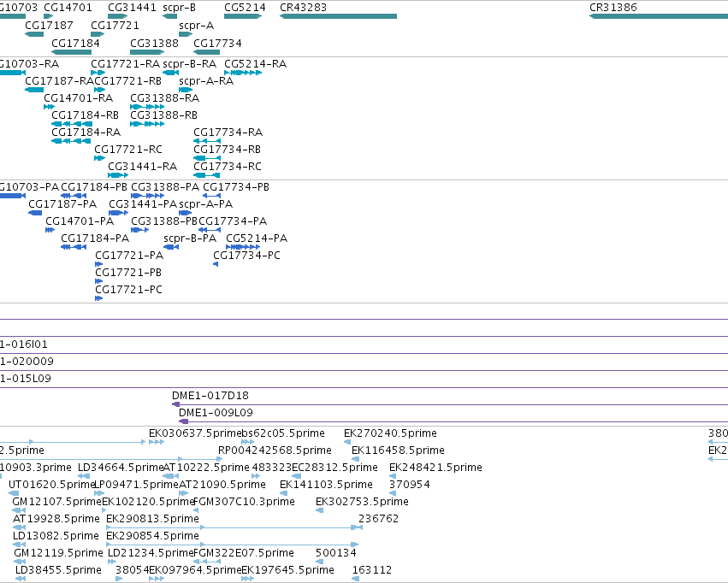
Task: Select the CG31441 gene label
Action: click(x=132, y=8)
